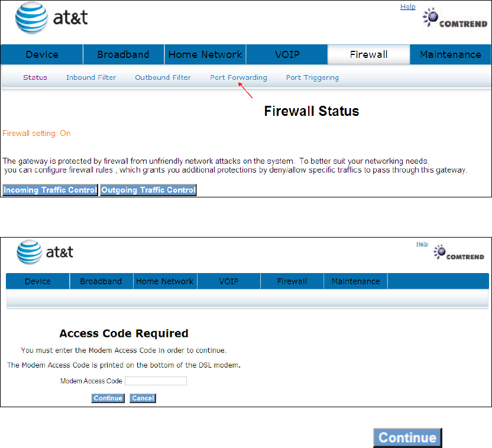Viewport: 492px width, 448px height.
Task: Open the Outbound Filter sub-menu
Action: [x=163, y=77]
